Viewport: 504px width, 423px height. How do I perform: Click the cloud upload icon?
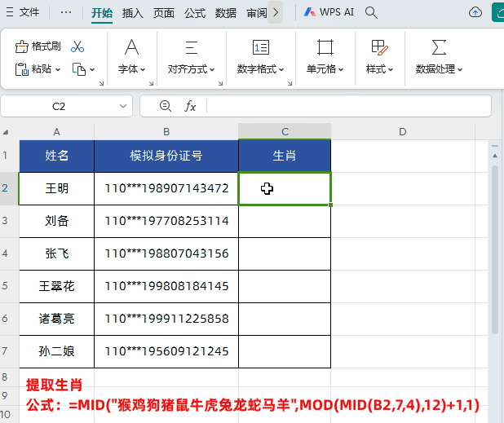[x=475, y=12]
